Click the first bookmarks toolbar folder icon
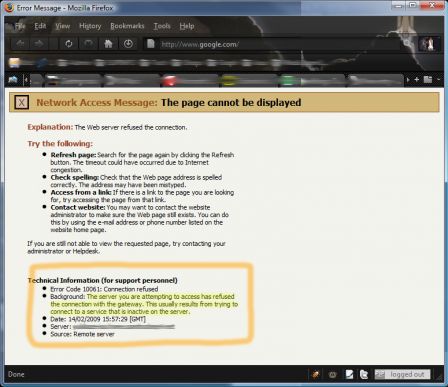Viewport: 448px width, 387px height. click(x=15, y=62)
